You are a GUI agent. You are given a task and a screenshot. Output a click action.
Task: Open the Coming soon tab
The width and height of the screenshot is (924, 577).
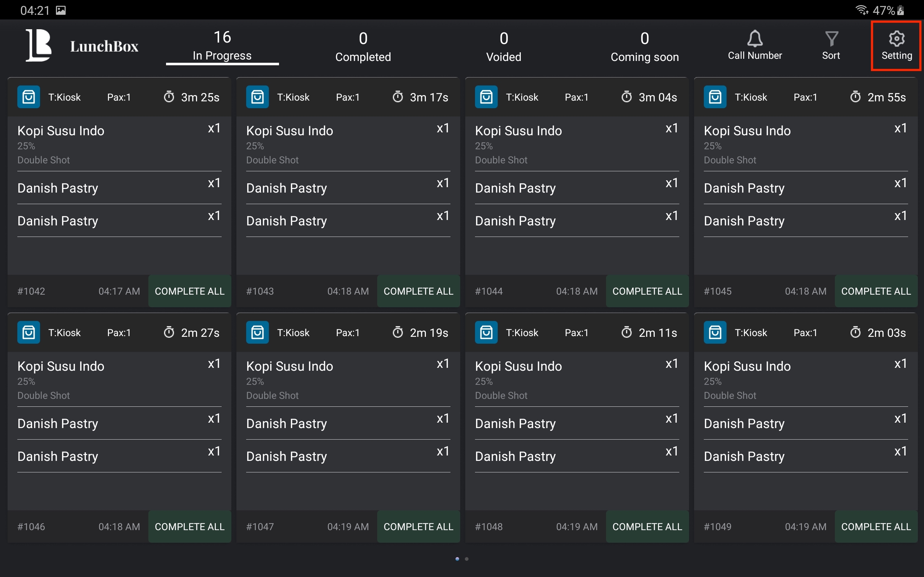click(645, 47)
